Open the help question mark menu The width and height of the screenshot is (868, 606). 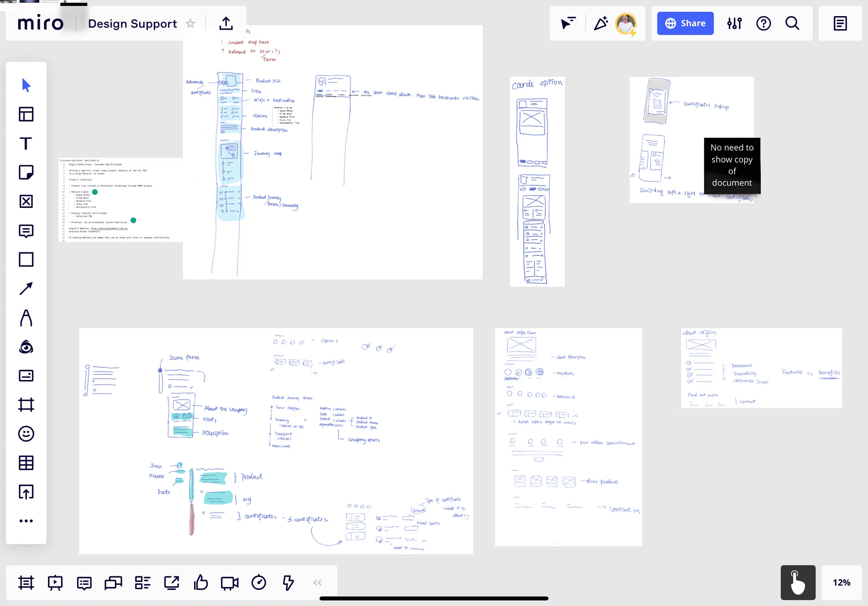(x=763, y=23)
